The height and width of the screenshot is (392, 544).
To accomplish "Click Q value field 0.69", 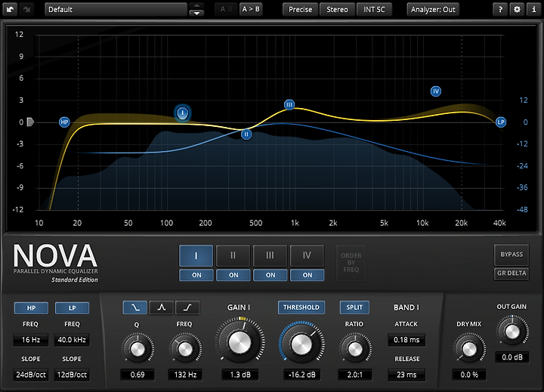I will (x=138, y=375).
